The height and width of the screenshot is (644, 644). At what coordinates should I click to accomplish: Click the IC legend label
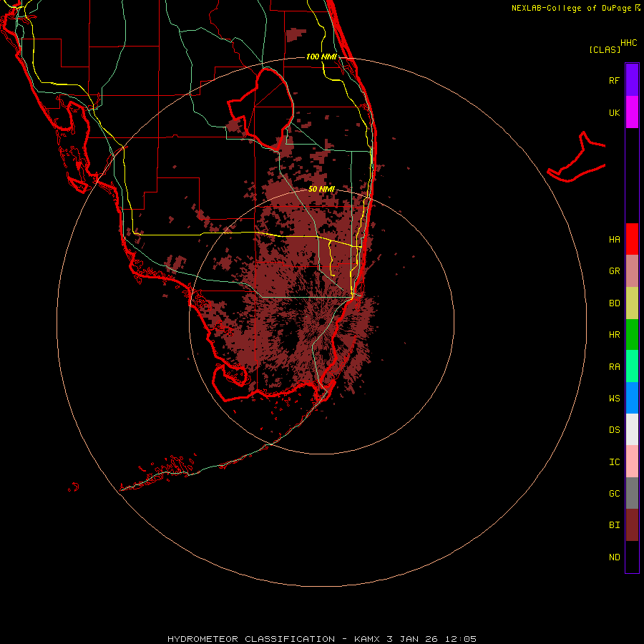(x=614, y=462)
